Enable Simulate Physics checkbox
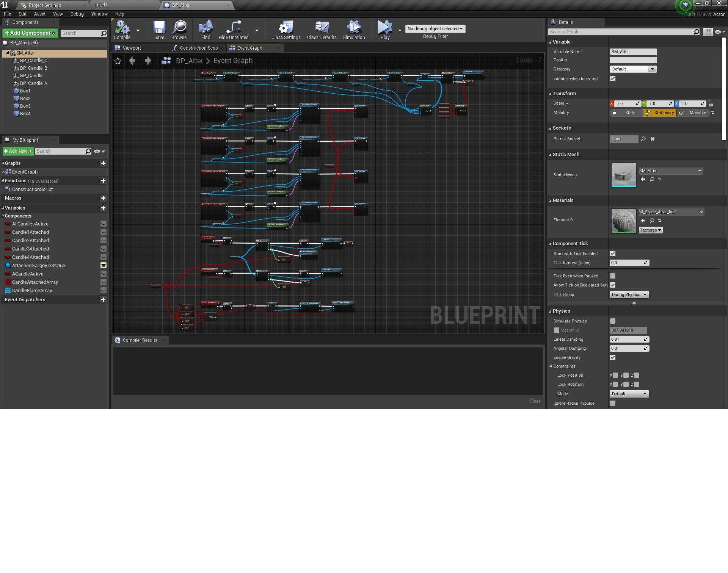 (612, 321)
